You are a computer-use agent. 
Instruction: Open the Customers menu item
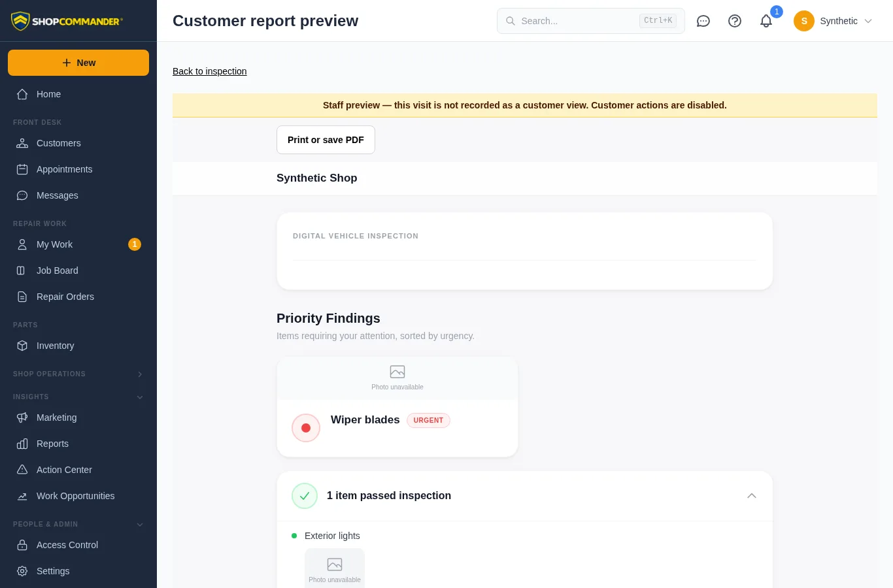tap(78, 143)
